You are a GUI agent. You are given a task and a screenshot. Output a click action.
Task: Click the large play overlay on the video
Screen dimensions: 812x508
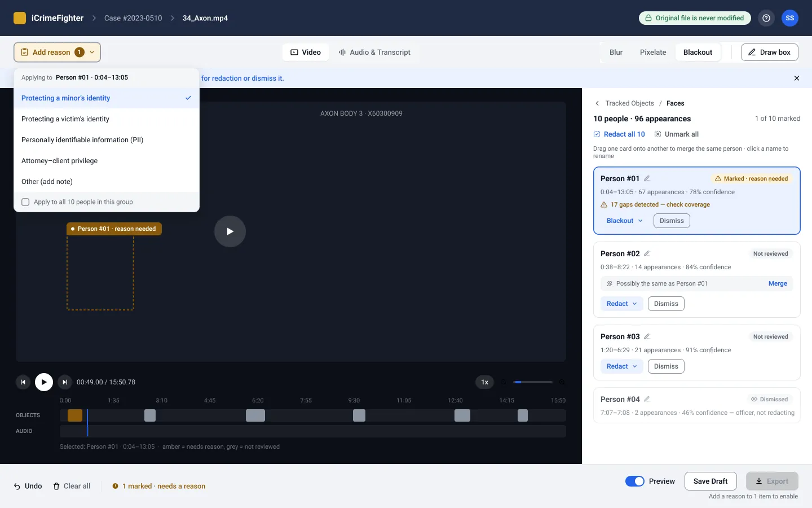pos(230,231)
